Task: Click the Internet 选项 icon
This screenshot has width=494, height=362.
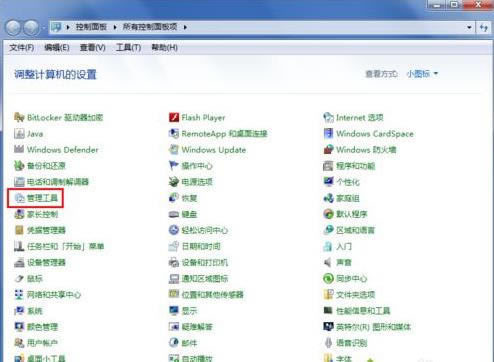Action: (x=328, y=117)
